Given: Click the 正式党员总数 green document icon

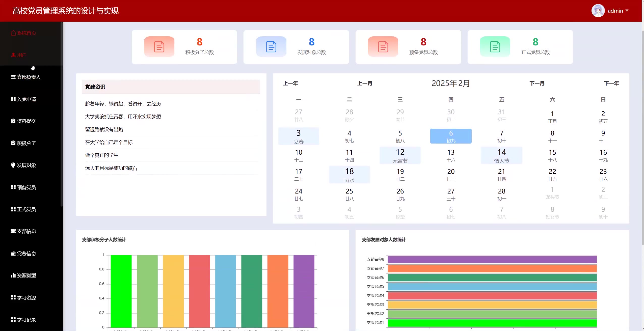Looking at the screenshot, I should point(495,47).
